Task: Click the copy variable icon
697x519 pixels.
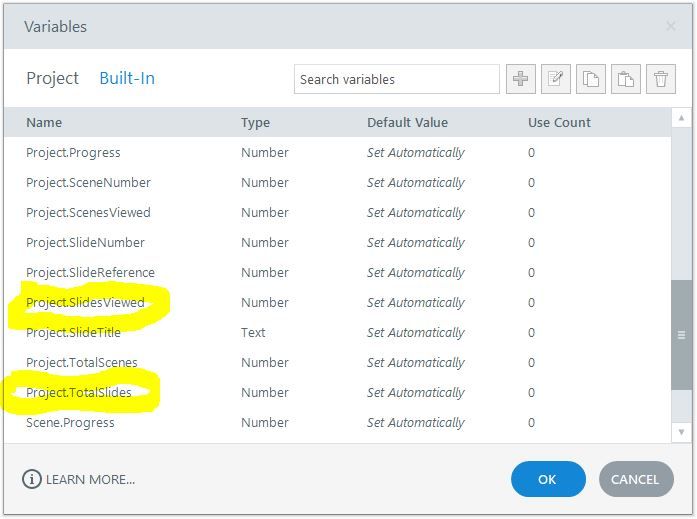Action: tap(591, 80)
